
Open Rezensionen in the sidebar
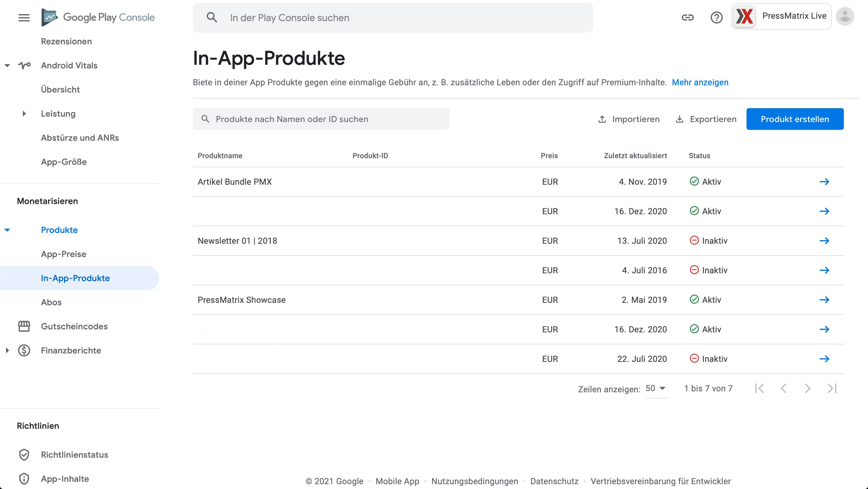[66, 41]
